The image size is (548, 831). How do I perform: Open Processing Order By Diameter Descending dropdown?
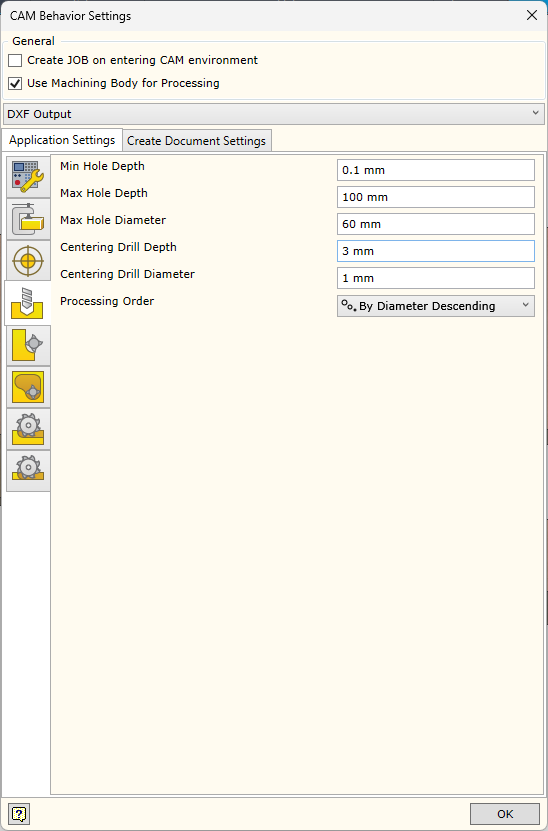click(436, 306)
